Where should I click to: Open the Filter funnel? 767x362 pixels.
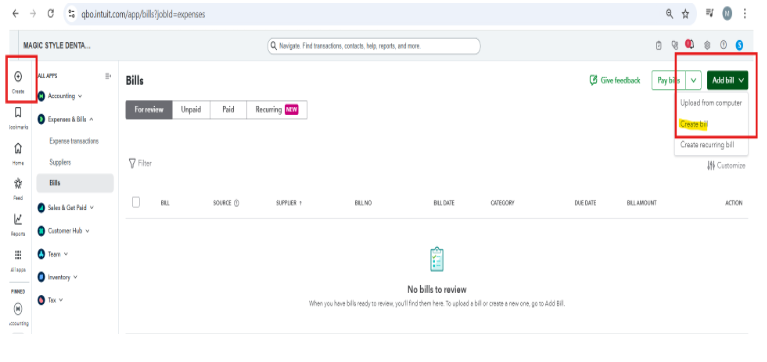click(x=132, y=163)
